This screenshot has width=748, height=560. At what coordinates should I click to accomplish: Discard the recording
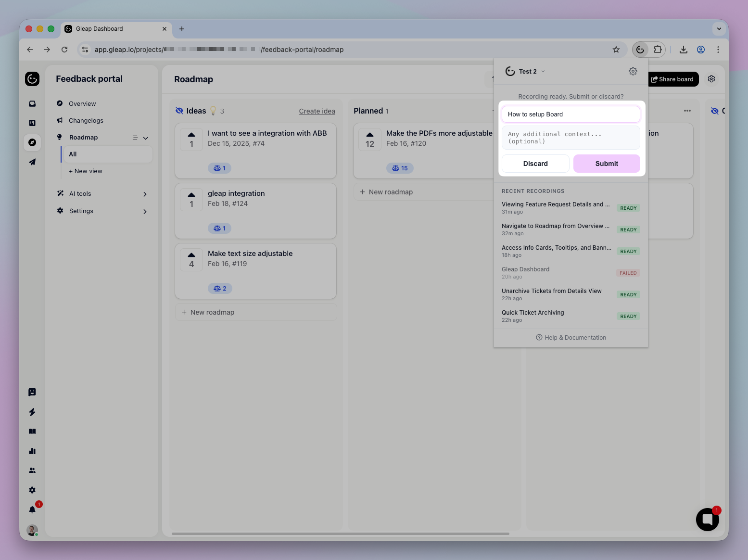(535, 164)
